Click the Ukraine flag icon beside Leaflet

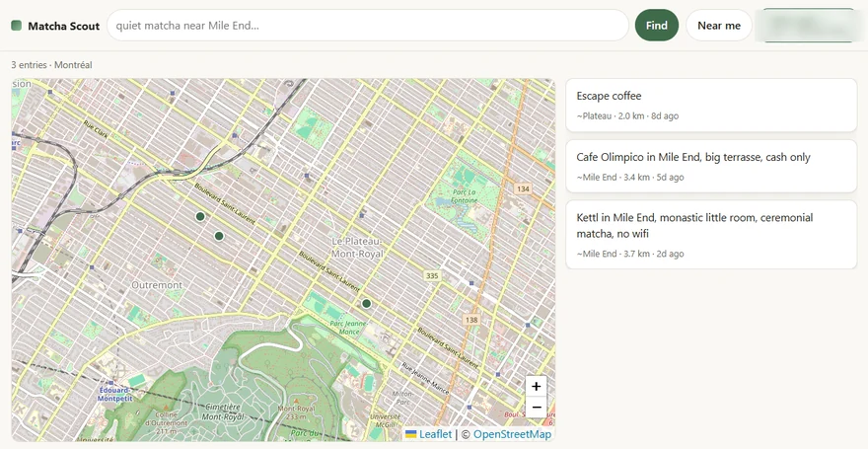pos(410,434)
